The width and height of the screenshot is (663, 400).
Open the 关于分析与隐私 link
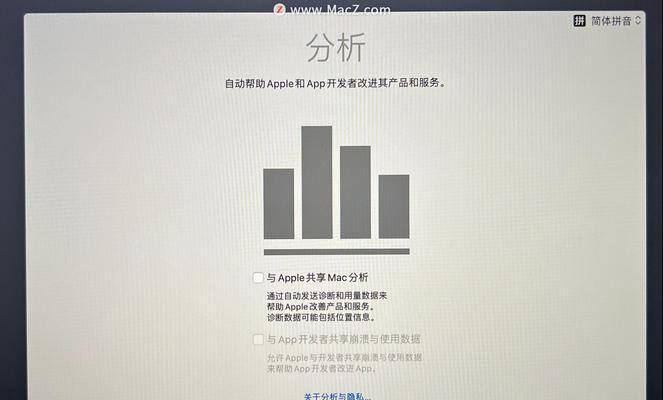337,396
